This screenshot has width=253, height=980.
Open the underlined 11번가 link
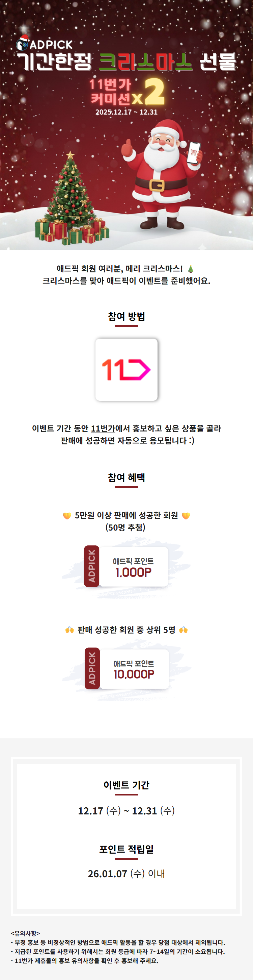pyautogui.click(x=103, y=428)
